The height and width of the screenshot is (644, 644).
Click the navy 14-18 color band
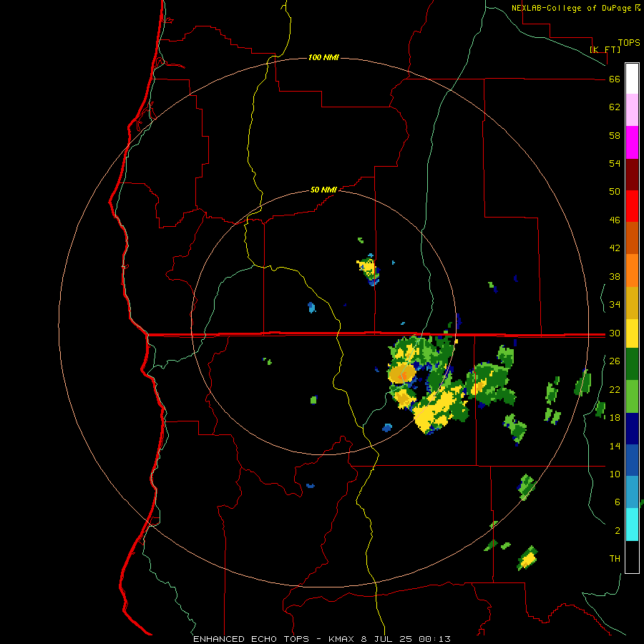click(632, 429)
